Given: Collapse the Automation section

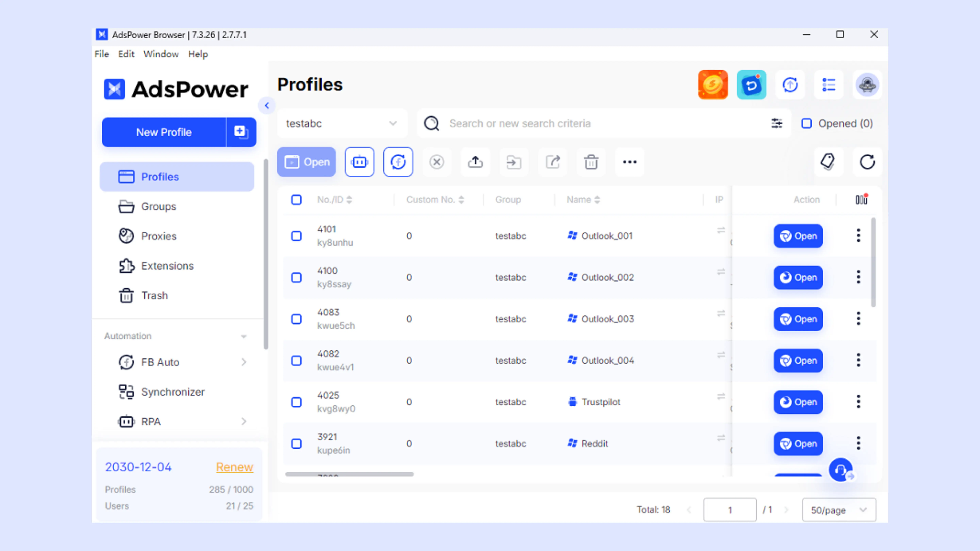Looking at the screenshot, I should click(243, 337).
